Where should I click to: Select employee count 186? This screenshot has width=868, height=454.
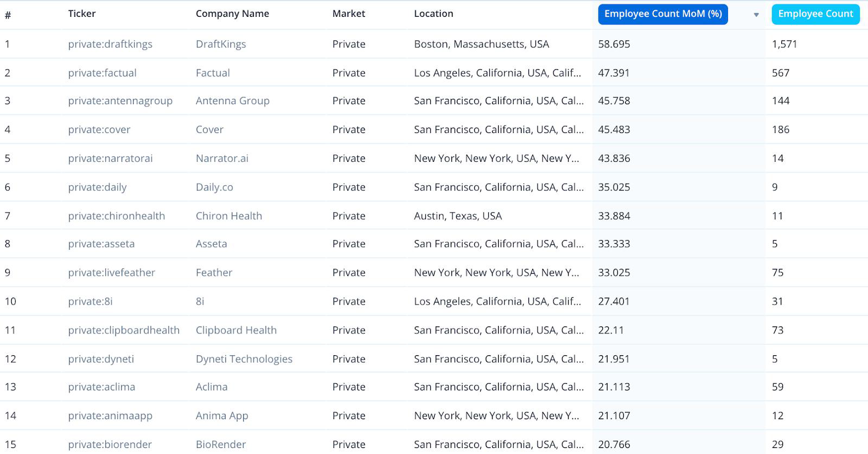pyautogui.click(x=781, y=129)
